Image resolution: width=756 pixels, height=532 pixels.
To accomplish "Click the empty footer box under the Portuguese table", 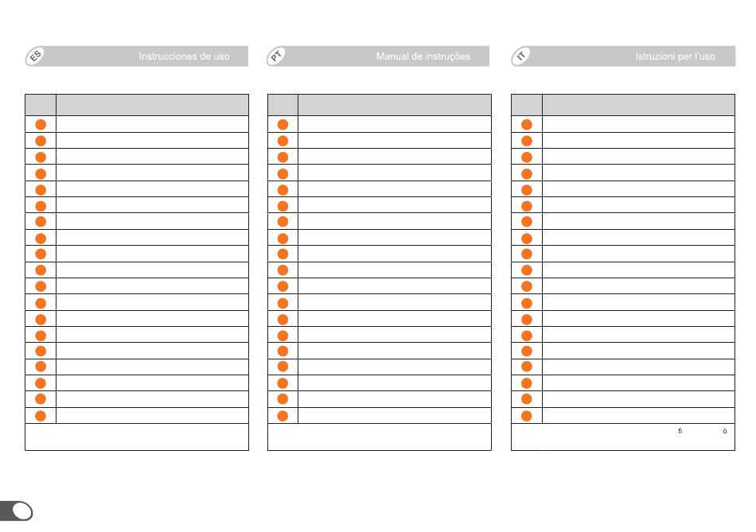I will pyautogui.click(x=380, y=437).
